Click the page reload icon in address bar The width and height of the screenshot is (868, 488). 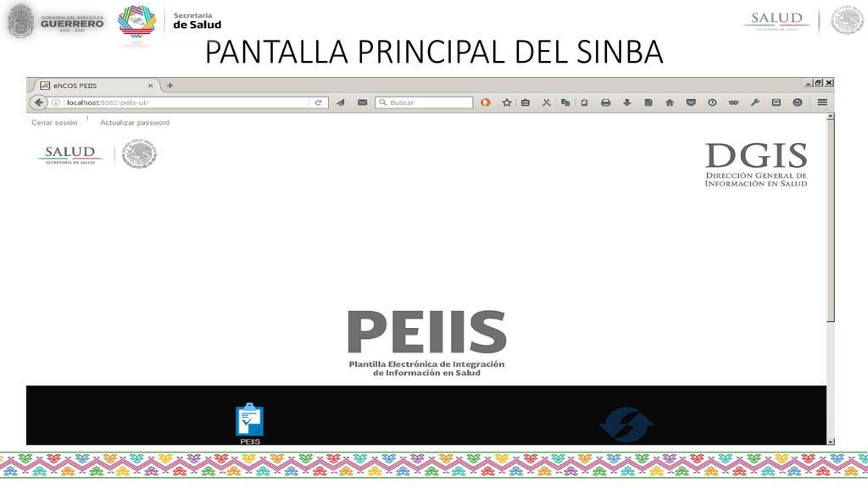319,103
